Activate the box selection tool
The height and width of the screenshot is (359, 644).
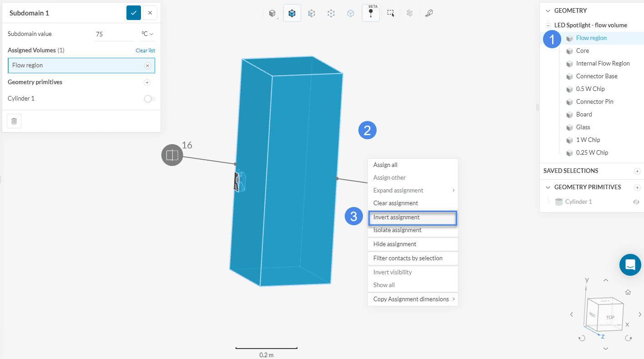click(391, 13)
